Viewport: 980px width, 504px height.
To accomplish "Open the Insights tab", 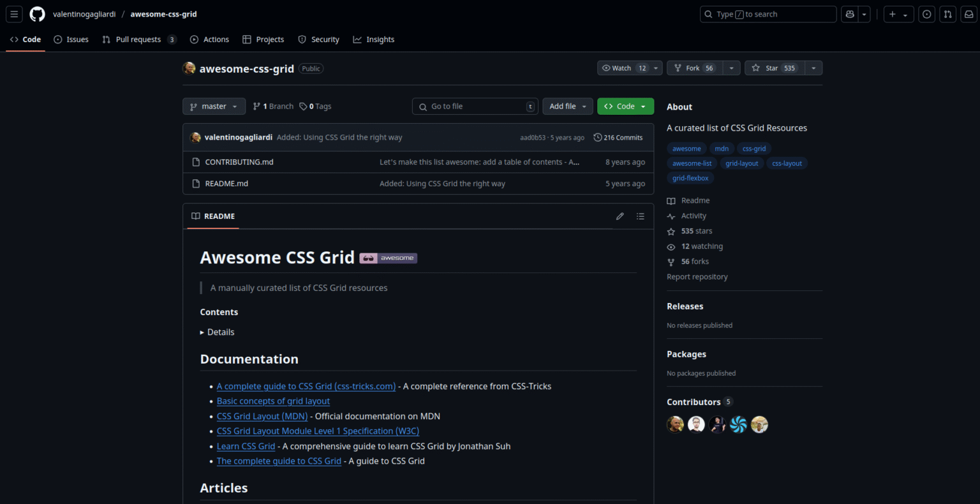I will click(x=373, y=39).
